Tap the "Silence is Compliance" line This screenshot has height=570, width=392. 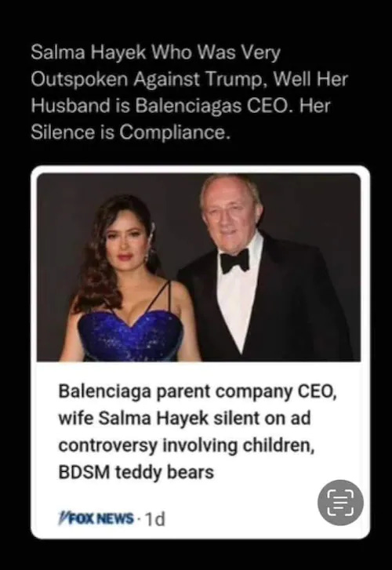[x=131, y=133]
